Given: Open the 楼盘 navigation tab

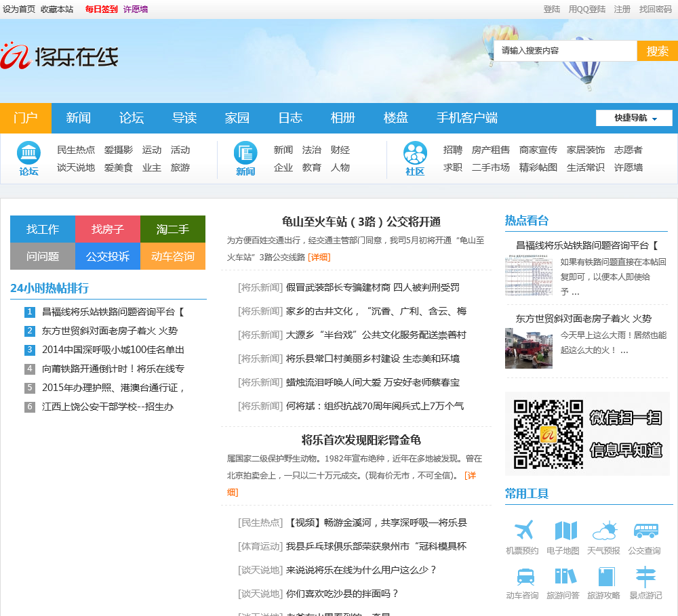Looking at the screenshot, I should pos(396,118).
